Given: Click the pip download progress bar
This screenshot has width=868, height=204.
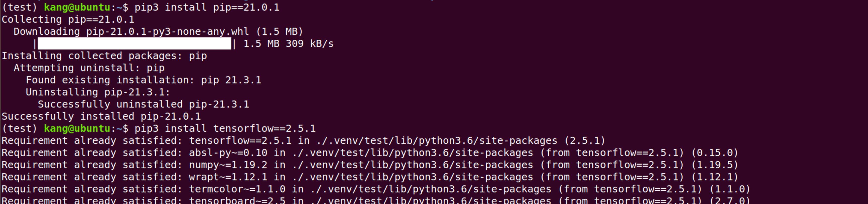Looking at the screenshot, I should point(134,44).
